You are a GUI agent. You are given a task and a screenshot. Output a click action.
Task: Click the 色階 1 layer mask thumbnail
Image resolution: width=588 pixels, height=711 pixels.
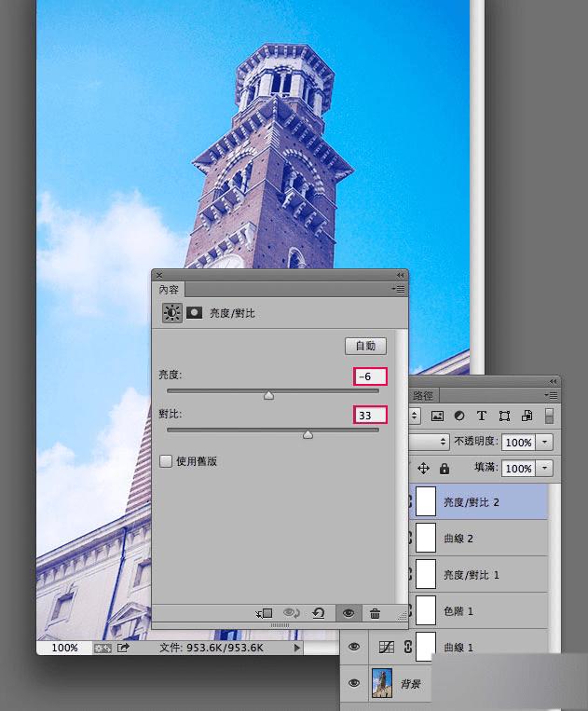[426, 610]
